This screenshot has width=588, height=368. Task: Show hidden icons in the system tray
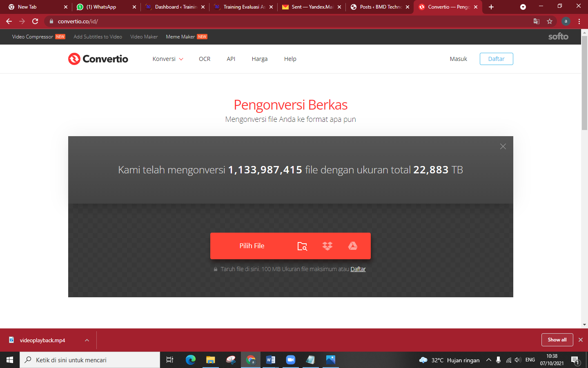(489, 360)
